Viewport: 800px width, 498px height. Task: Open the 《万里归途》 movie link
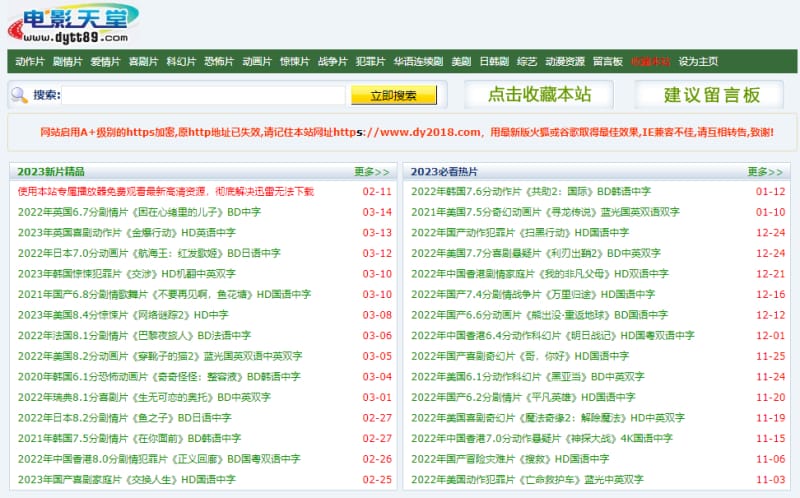tap(533, 294)
